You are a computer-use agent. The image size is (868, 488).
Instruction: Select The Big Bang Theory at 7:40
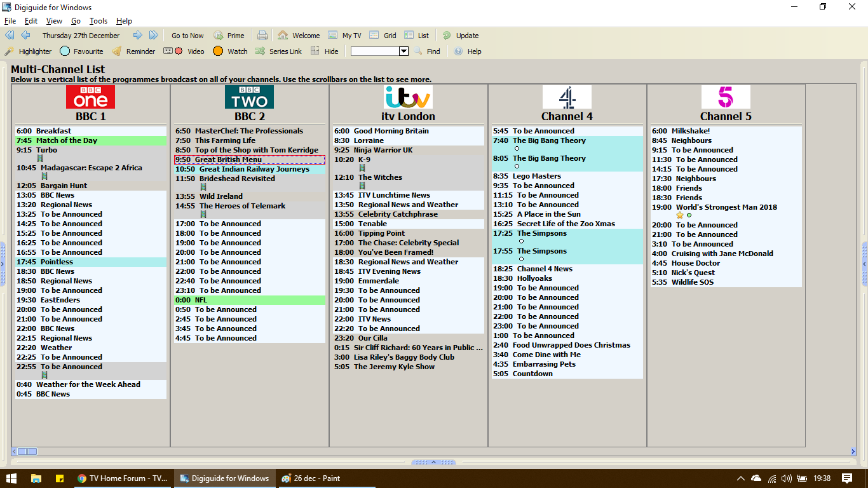tap(567, 145)
